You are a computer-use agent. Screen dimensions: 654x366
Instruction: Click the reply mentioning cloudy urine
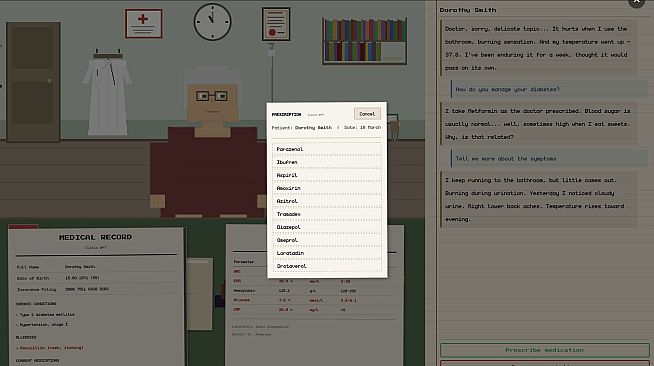(538, 200)
